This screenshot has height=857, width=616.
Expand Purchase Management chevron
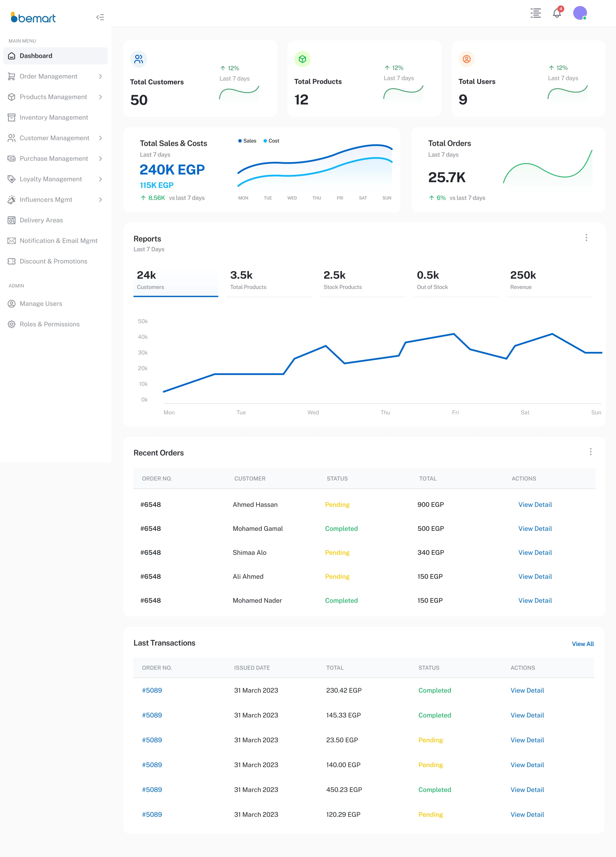pos(100,158)
